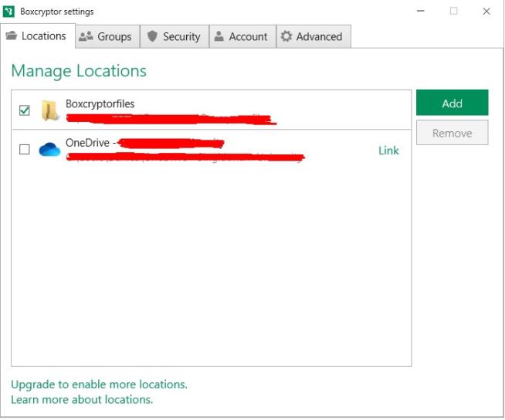Click the Remove button
The image size is (505, 420).
pyautogui.click(x=452, y=133)
